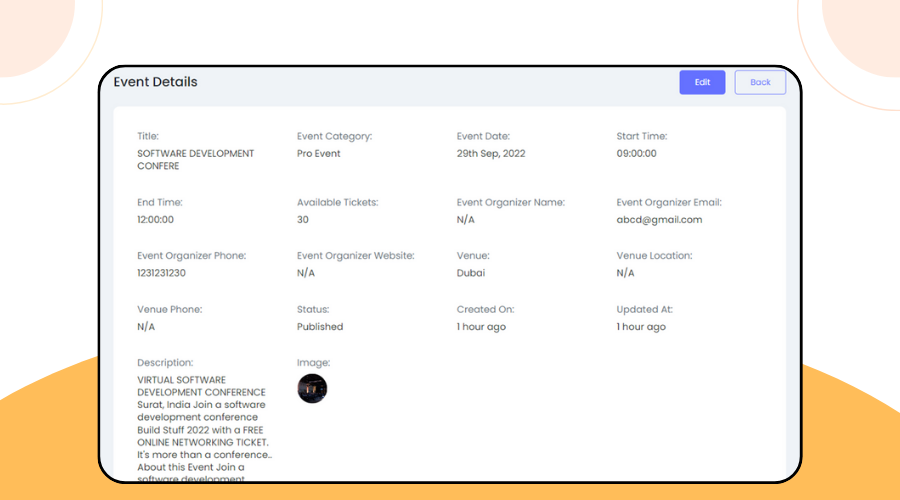Click the Dubai venue value
The width and height of the screenshot is (900, 500).
[x=470, y=273]
